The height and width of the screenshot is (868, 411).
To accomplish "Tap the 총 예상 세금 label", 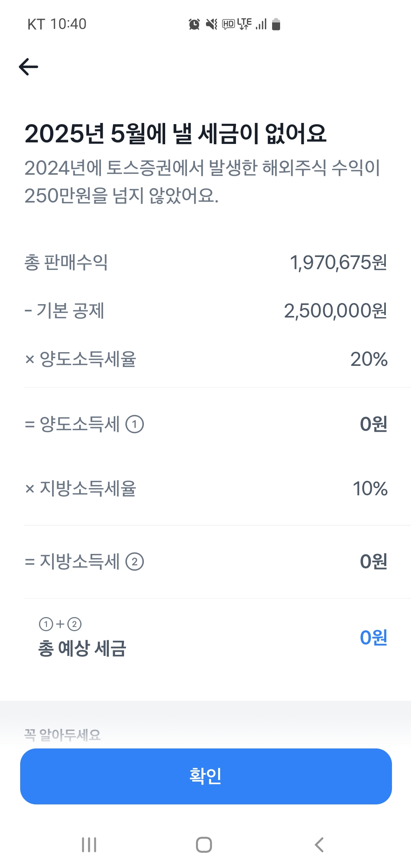I will [82, 648].
